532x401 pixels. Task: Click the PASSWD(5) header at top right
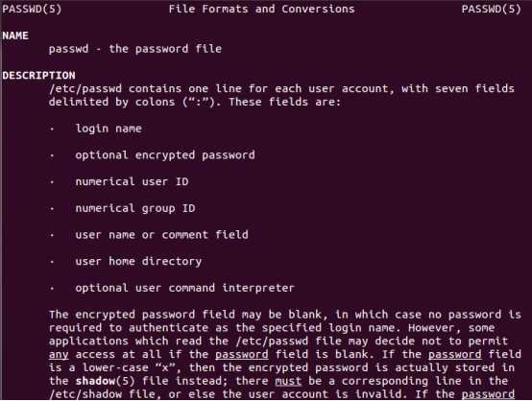(491, 9)
